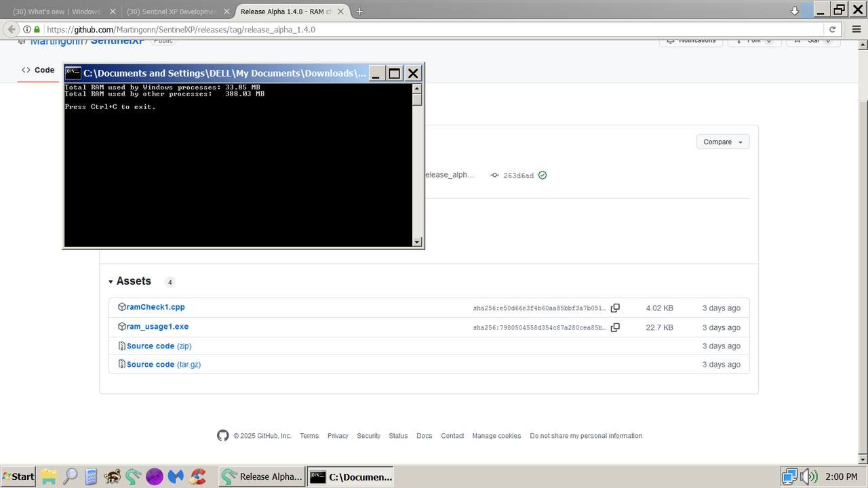Click the browser page vertical scrollbar
Screen dimensions: 868x488
coord(863,251)
